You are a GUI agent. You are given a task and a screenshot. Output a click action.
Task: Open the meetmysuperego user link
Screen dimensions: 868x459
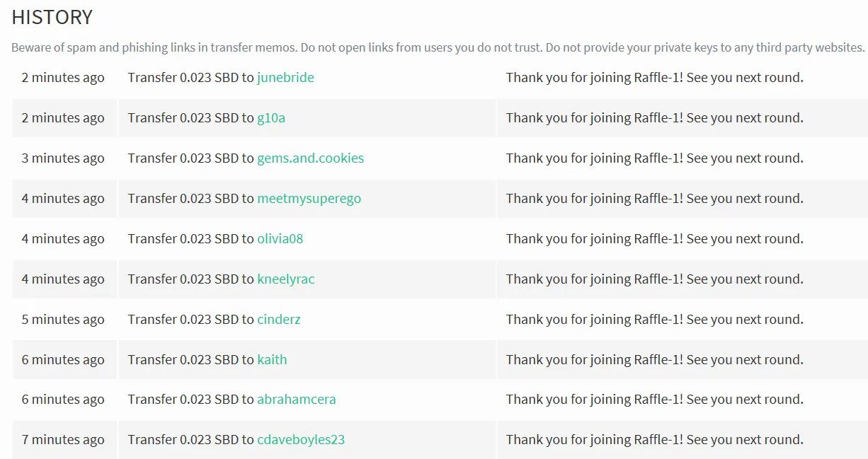pos(309,199)
